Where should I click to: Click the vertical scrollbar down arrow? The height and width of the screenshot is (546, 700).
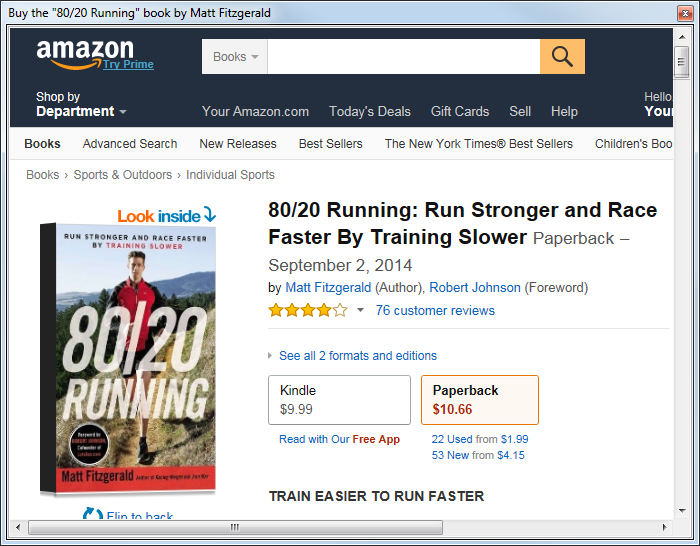pyautogui.click(x=681, y=508)
